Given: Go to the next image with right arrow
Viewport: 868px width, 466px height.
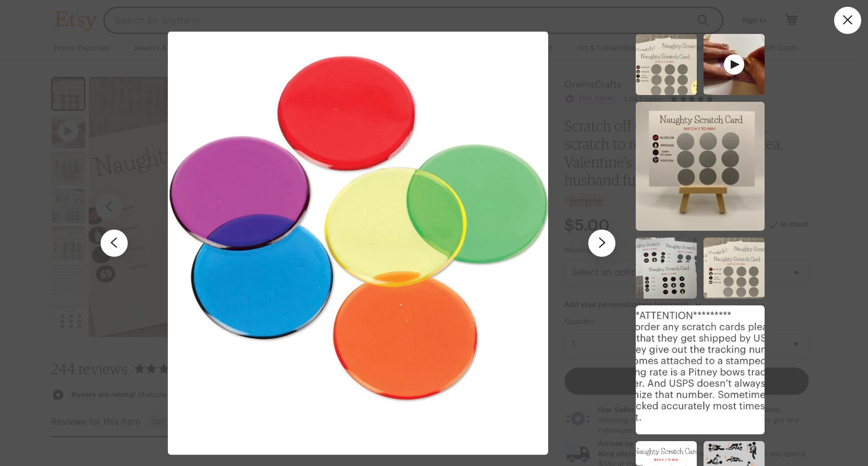Looking at the screenshot, I should [x=602, y=243].
